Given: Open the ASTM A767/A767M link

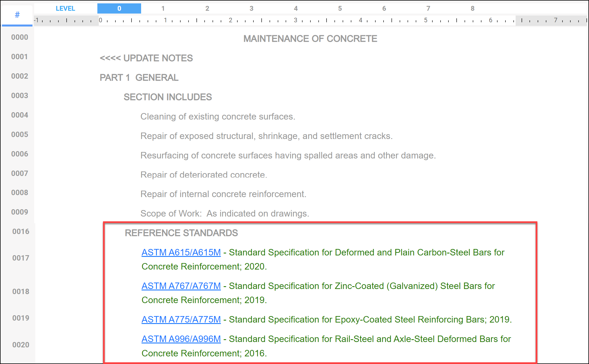Looking at the screenshot, I should [x=181, y=286].
